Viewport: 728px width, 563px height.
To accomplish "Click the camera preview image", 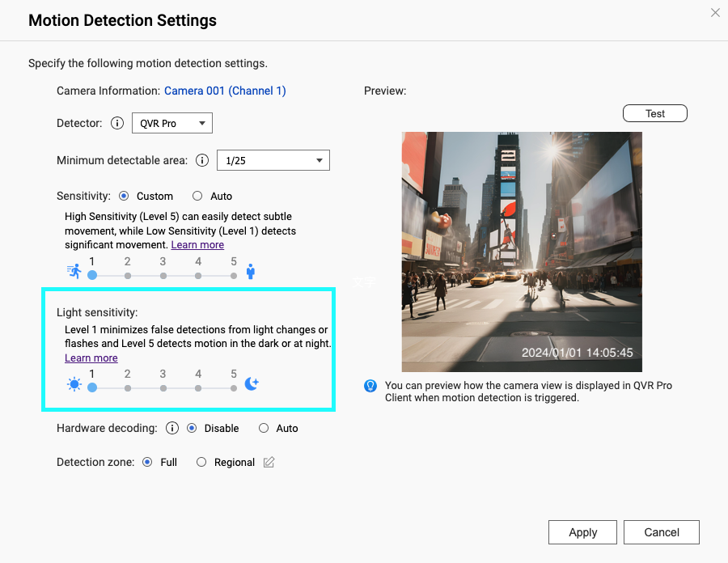I will pos(521,251).
